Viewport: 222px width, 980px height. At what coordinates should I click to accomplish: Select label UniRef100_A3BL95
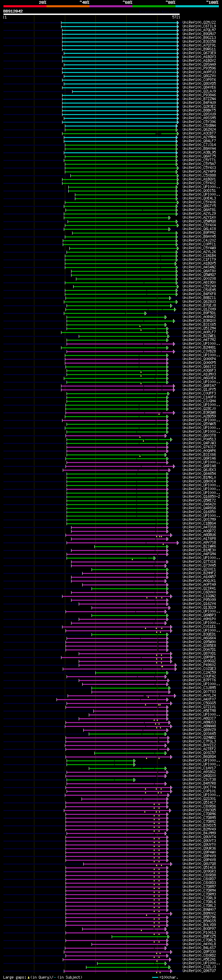[199, 152]
